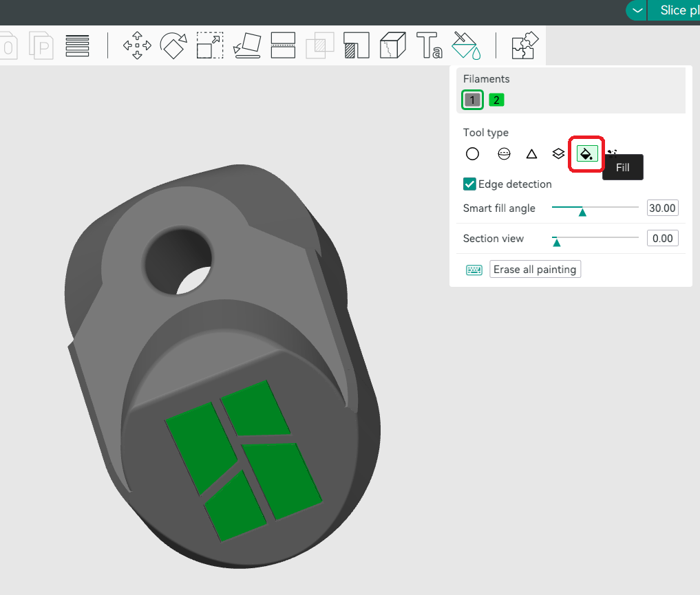This screenshot has height=595, width=700.
Task: Click the Erase all painting button
Action: [535, 269]
